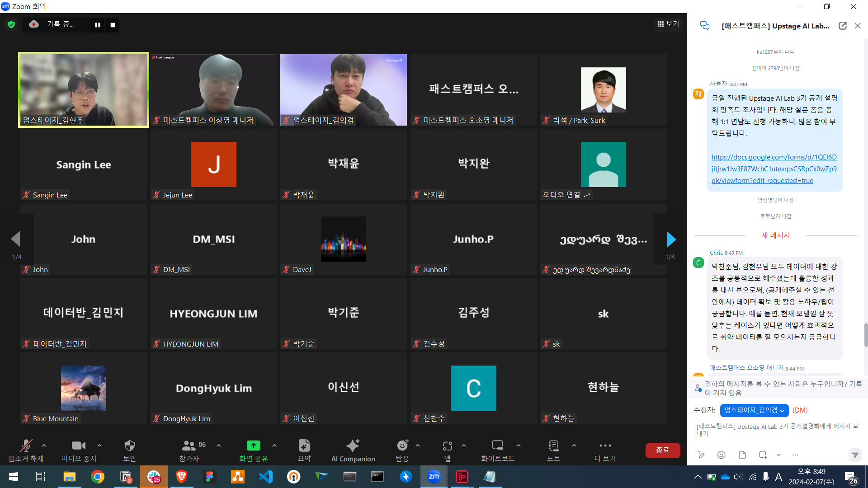Click the 요약 (Summary) icon
This screenshot has height=488, width=868.
point(304,446)
